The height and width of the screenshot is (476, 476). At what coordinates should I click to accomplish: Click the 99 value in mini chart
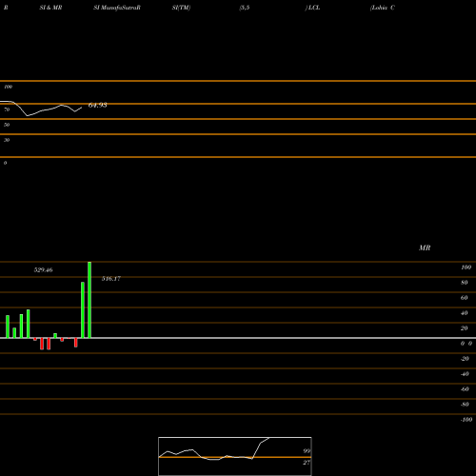(x=307, y=451)
